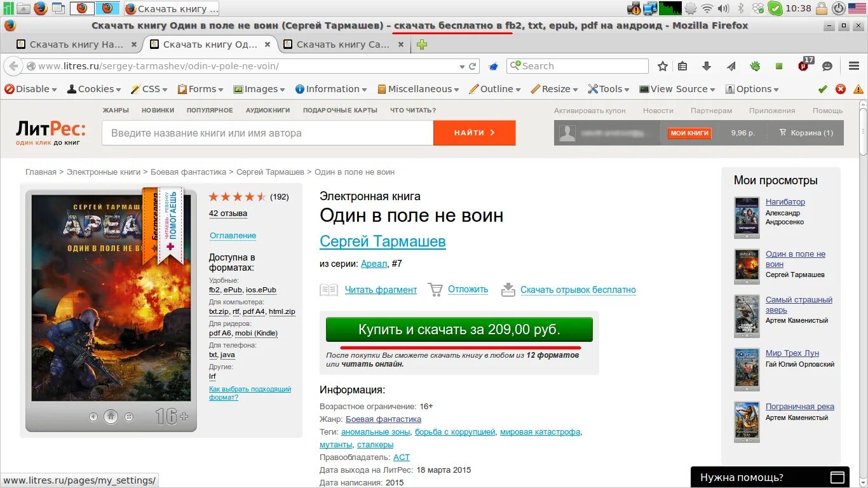
Task: Open the uBlock icon with badge 17
Action: pyautogui.click(x=805, y=65)
